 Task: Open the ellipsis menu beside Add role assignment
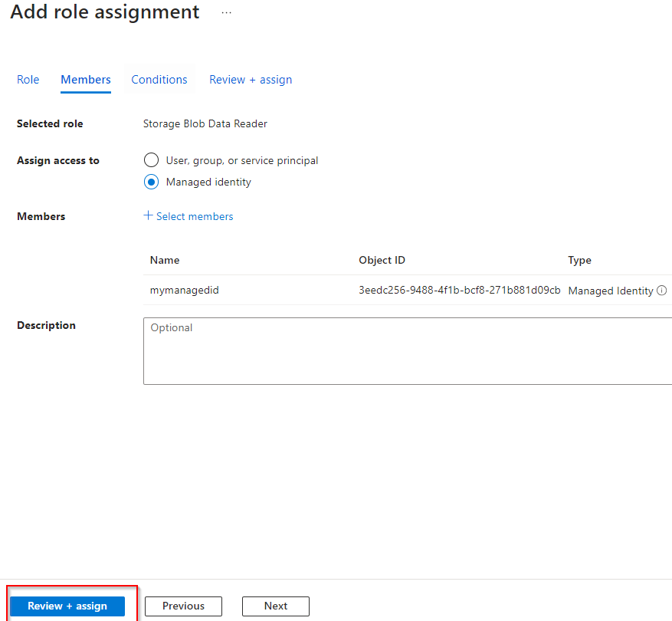(226, 13)
